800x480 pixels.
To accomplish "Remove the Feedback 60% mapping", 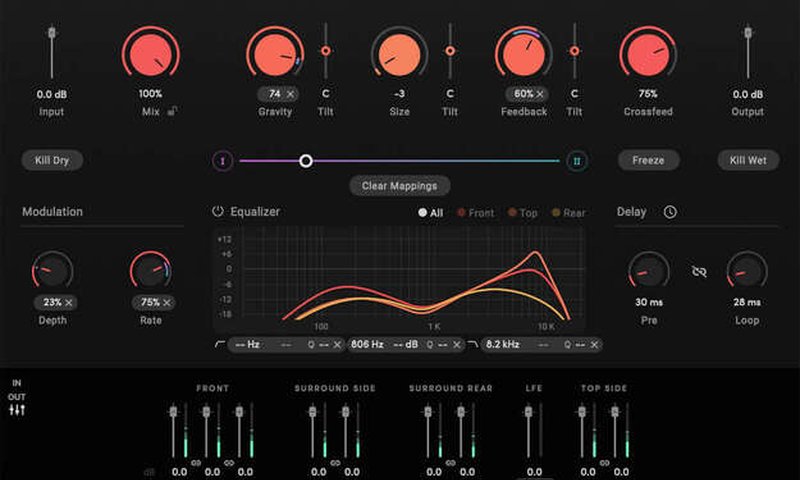I will point(540,94).
